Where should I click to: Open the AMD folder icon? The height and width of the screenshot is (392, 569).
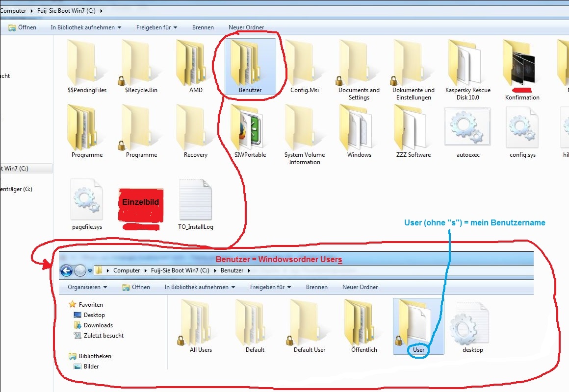[191, 63]
